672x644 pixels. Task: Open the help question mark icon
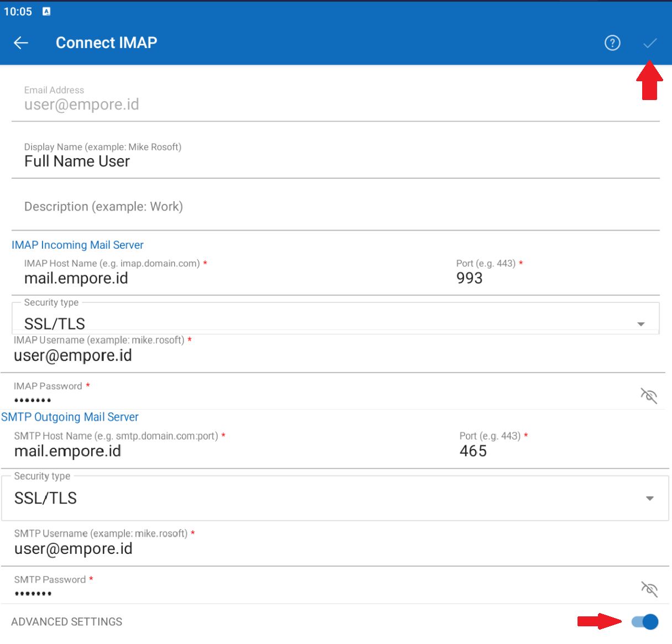[x=612, y=43]
